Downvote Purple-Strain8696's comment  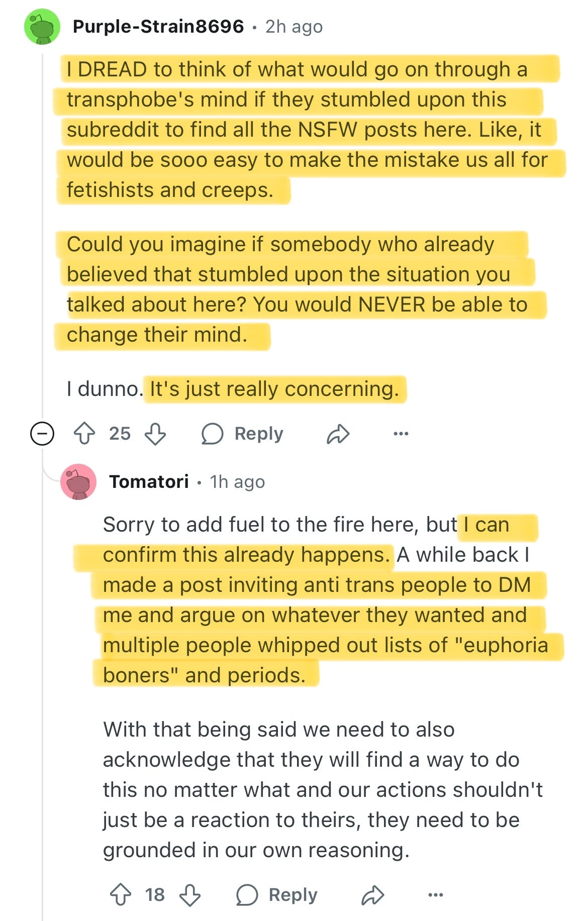point(155,434)
